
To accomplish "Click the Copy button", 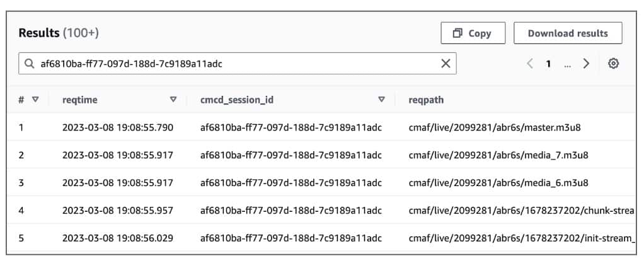I will click(472, 33).
